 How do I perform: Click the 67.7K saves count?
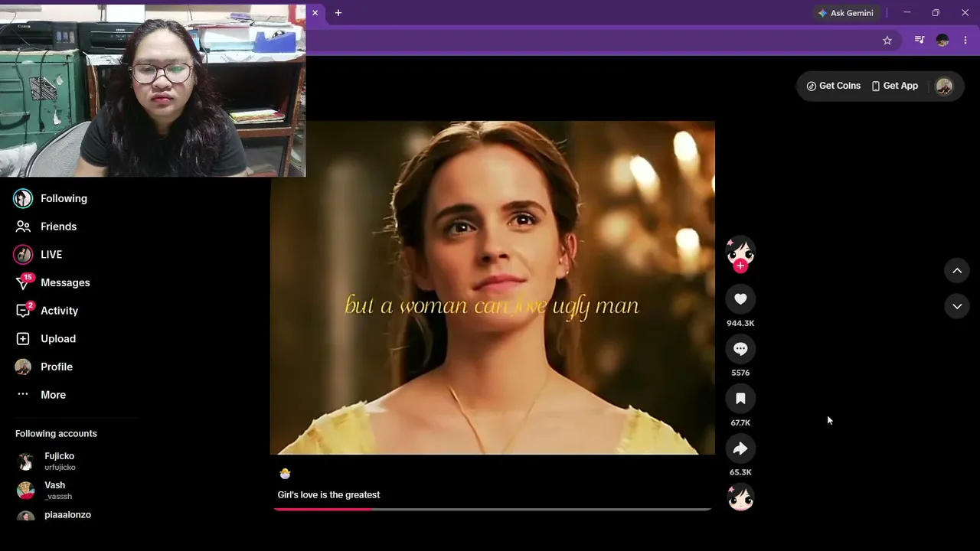(740, 422)
